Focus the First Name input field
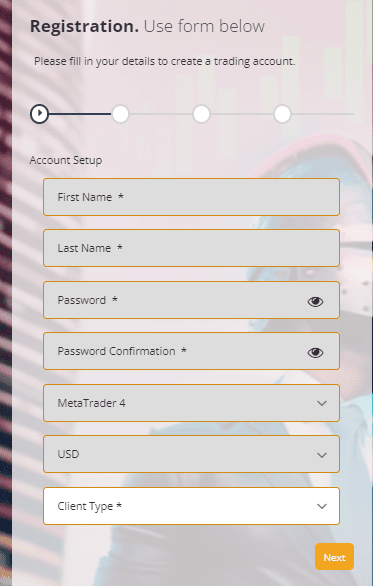The height and width of the screenshot is (586, 373). coord(191,197)
